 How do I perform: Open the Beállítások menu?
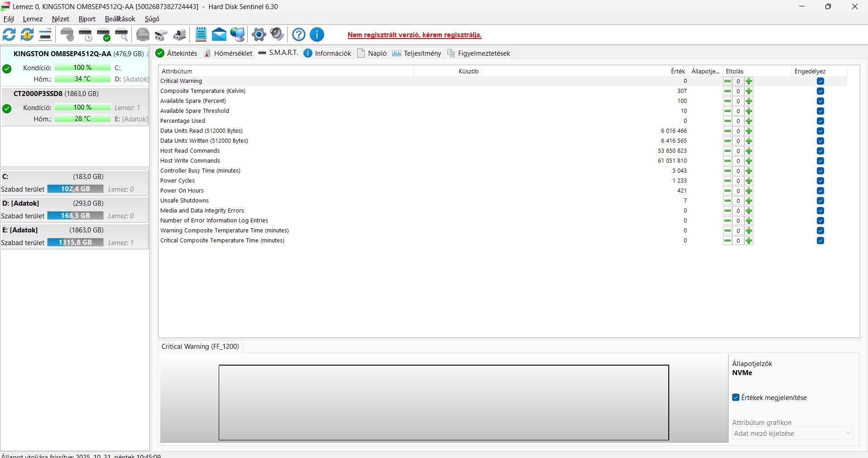[x=120, y=19]
